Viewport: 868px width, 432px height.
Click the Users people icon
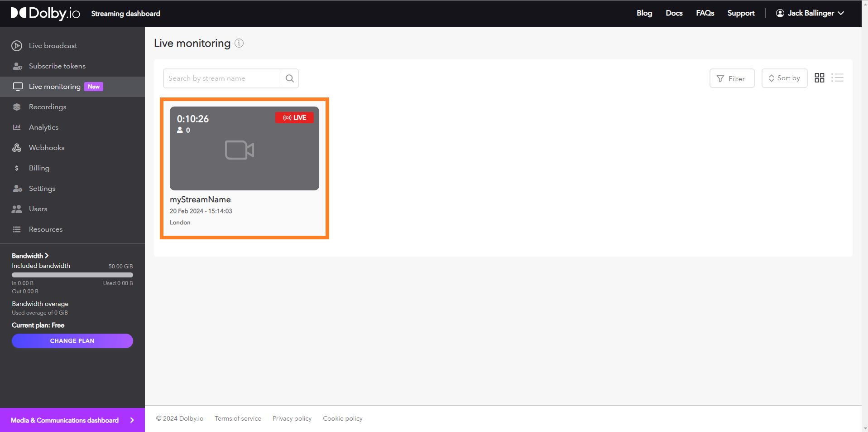[17, 209]
